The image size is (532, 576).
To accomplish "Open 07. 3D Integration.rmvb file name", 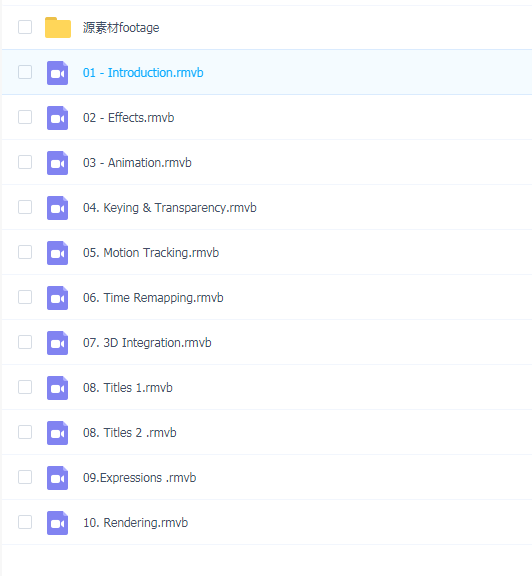I will click(x=147, y=343).
